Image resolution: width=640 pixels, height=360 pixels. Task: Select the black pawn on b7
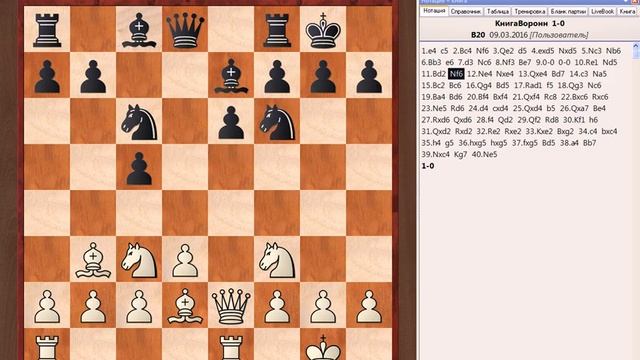[x=93, y=77]
